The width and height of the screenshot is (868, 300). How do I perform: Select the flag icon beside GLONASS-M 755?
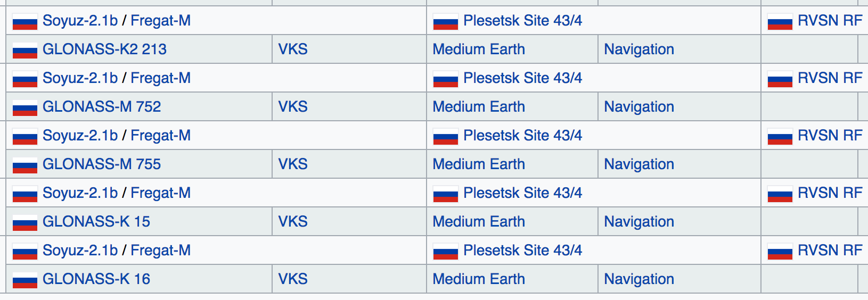[25, 165]
